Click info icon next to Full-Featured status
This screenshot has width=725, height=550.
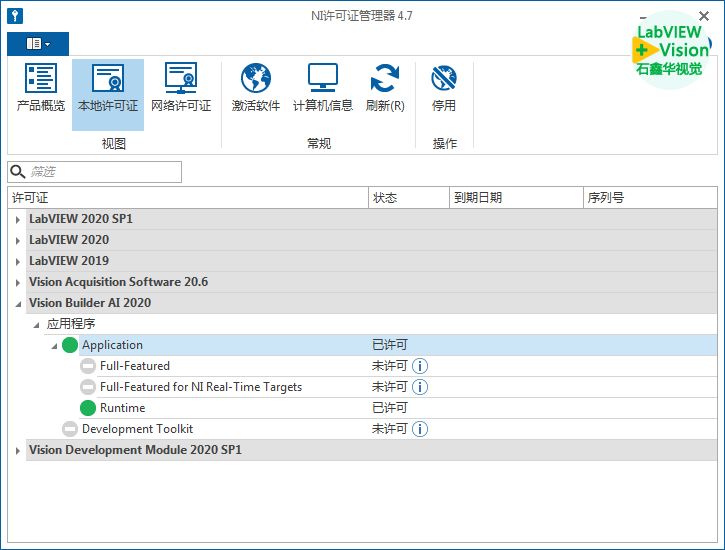point(420,366)
